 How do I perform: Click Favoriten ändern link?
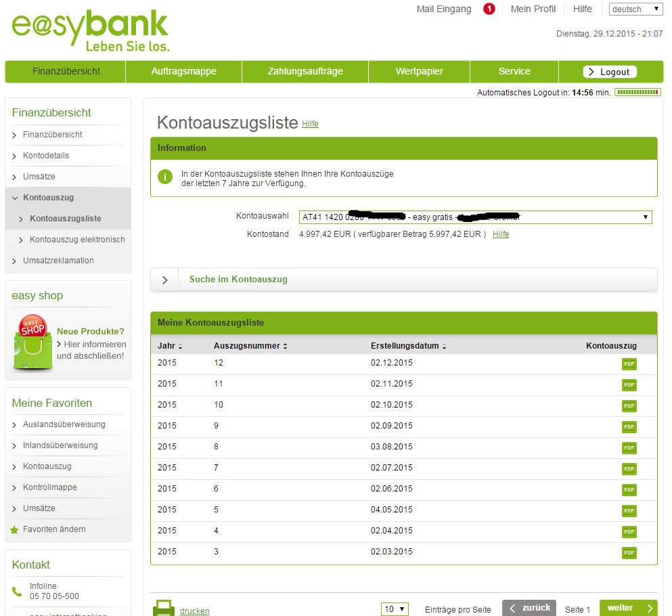[54, 529]
